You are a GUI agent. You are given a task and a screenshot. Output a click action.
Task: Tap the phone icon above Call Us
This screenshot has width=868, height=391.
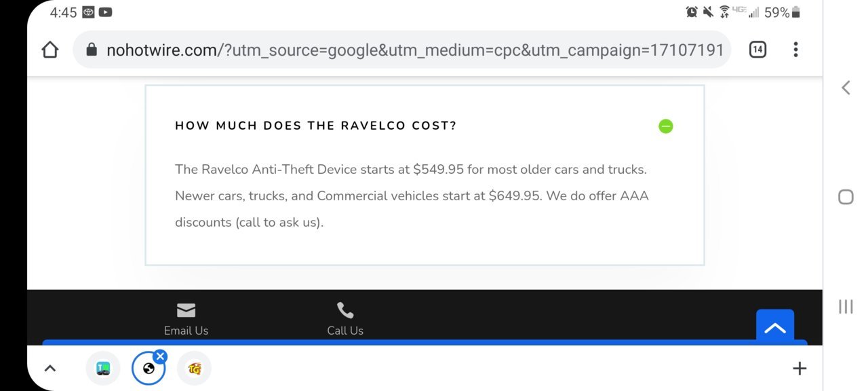click(345, 310)
